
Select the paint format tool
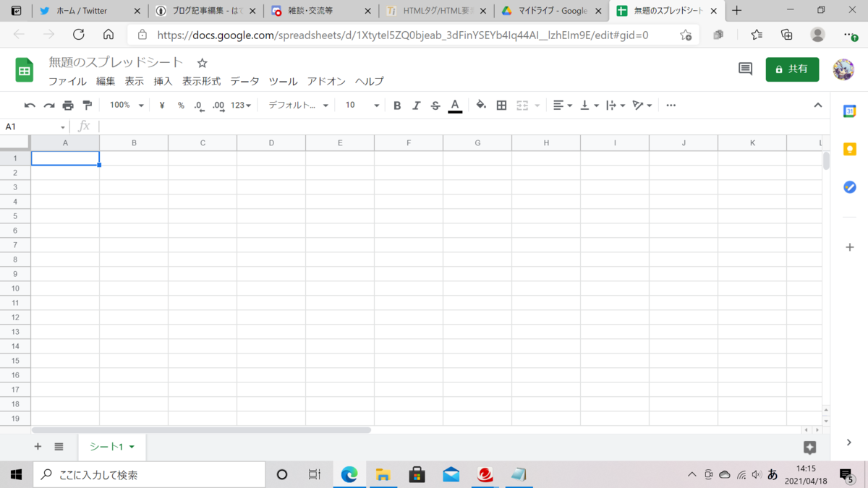[x=86, y=105]
